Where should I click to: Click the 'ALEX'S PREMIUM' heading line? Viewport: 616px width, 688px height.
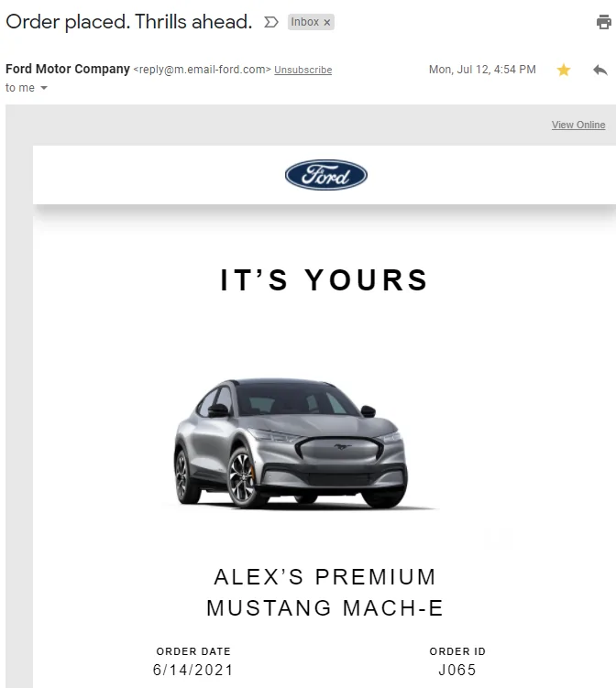[x=324, y=576]
